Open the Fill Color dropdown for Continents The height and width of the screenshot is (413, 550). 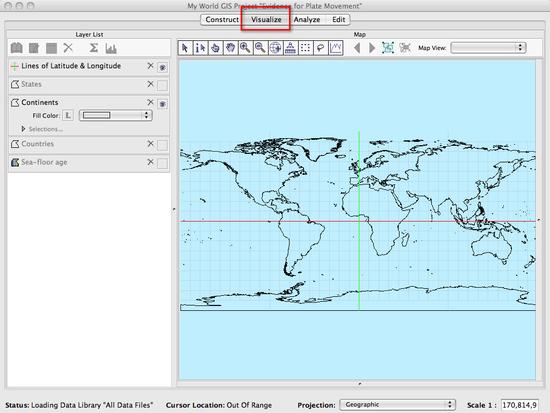pyautogui.click(x=116, y=115)
